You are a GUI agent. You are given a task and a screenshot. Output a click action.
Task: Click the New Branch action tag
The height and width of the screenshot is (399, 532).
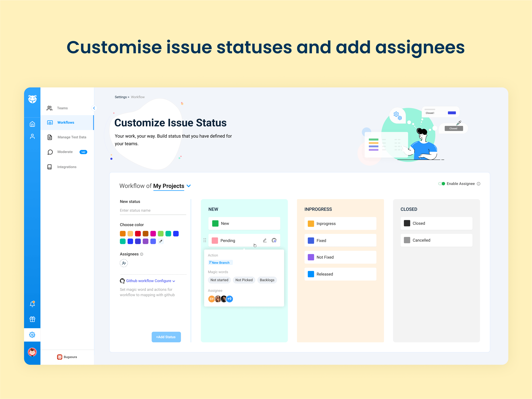click(x=220, y=263)
